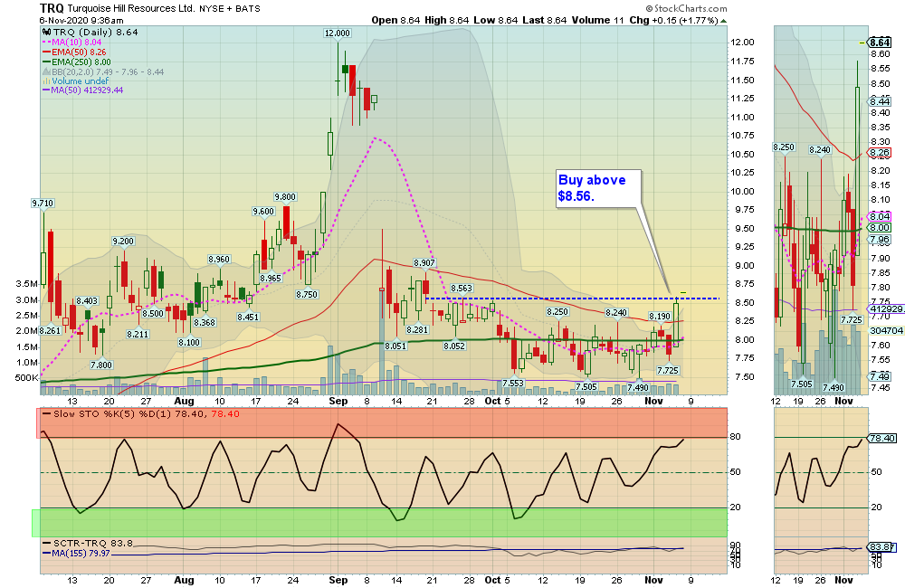This screenshot has width=905, height=588.
Task: Click the 7.800 low price label
Action: pyautogui.click(x=101, y=365)
